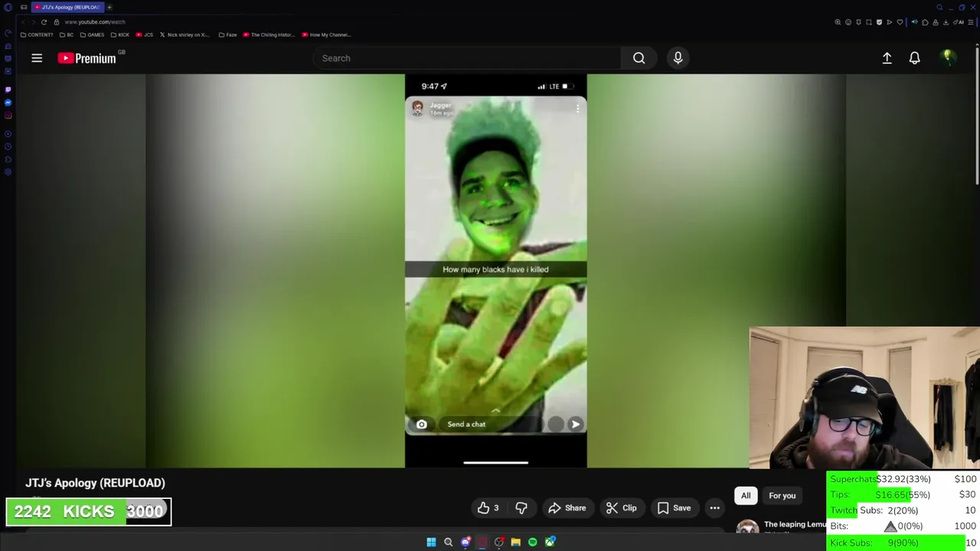Screen dimensions: 980x551
Task: Click the video player area
Action: [x=496, y=270]
